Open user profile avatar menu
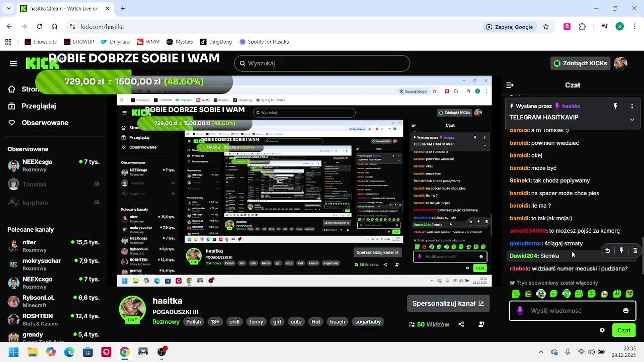The width and height of the screenshot is (644, 362). pos(620,63)
